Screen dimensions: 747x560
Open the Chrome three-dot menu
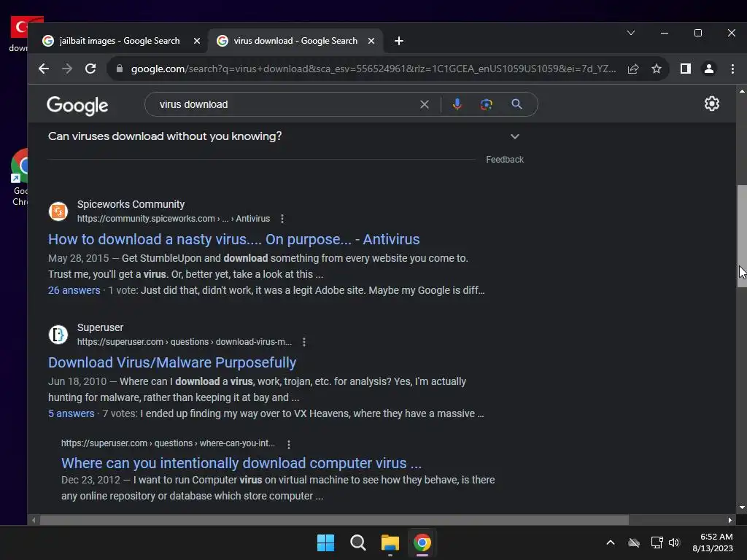click(x=732, y=69)
